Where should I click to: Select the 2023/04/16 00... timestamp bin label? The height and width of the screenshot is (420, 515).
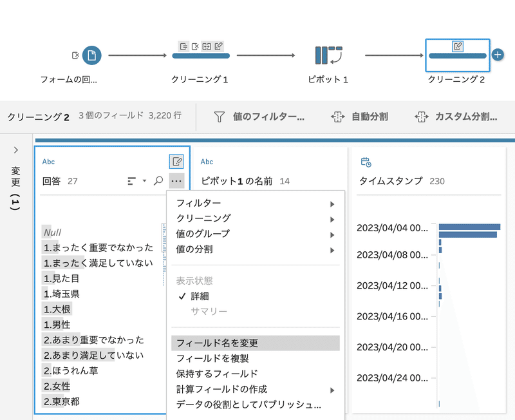[392, 316]
